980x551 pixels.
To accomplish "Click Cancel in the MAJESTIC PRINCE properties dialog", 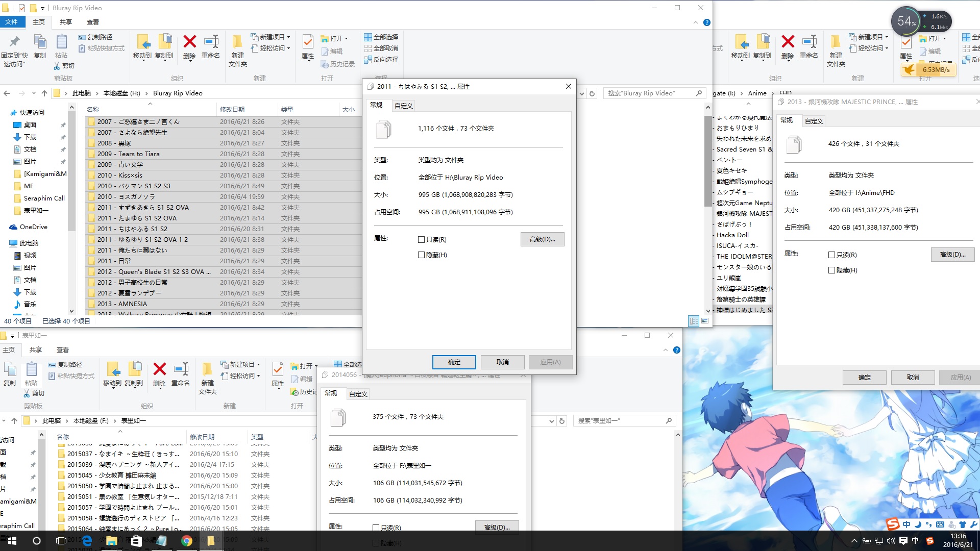I will point(913,377).
